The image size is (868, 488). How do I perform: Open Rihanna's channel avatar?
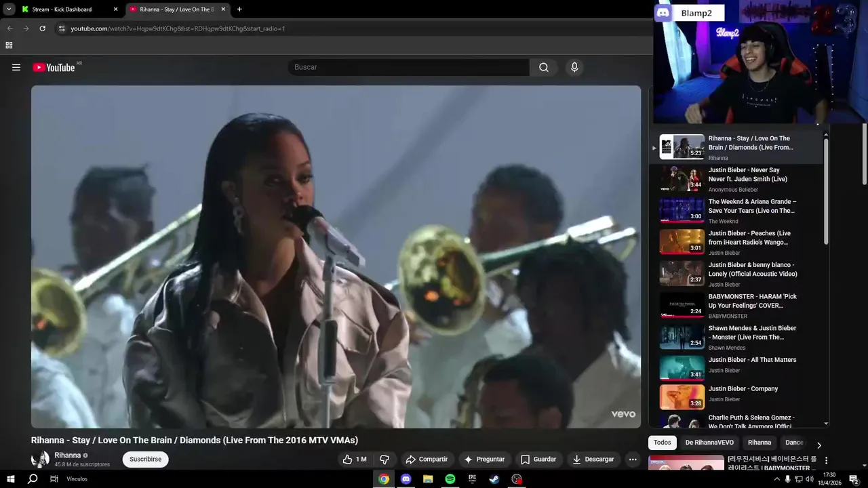[41, 459]
